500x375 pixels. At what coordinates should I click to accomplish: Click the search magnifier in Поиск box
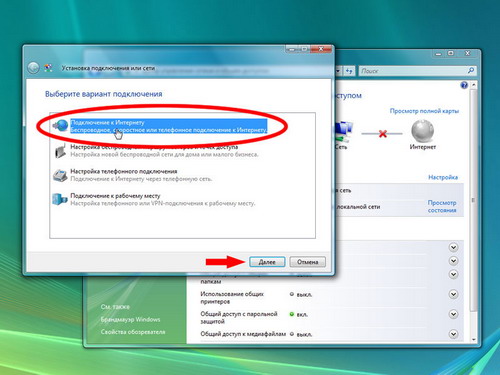471,71
